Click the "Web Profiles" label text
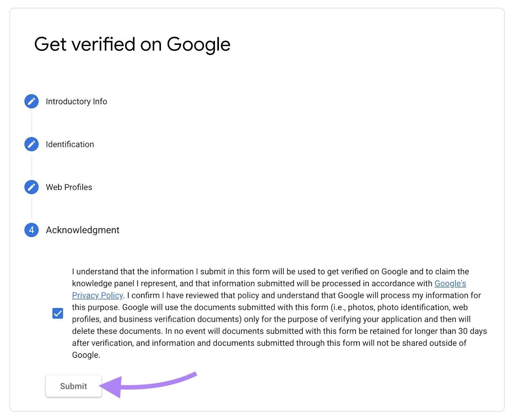 [69, 187]
